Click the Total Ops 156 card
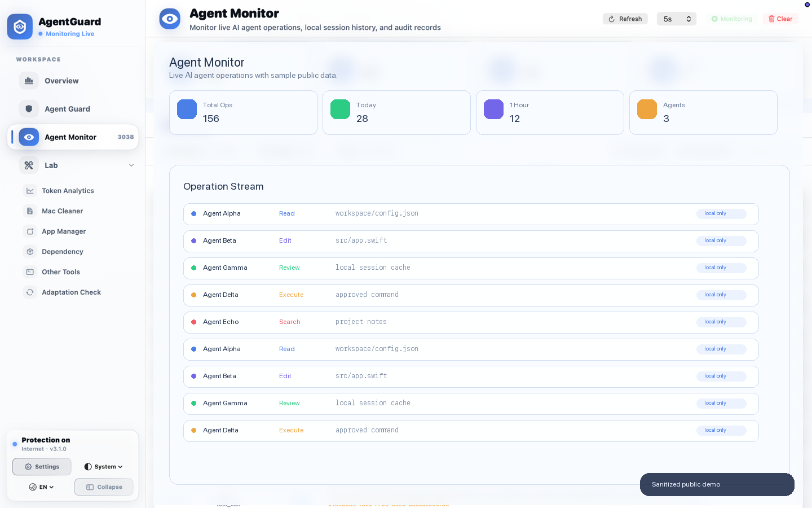This screenshot has height=508, width=812. coord(243,112)
